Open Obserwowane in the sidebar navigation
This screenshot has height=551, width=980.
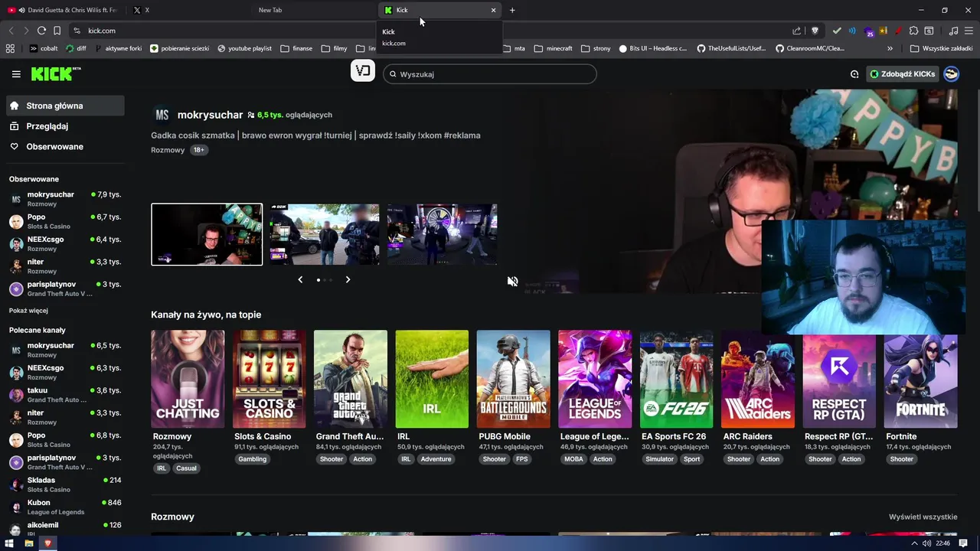coord(65,146)
